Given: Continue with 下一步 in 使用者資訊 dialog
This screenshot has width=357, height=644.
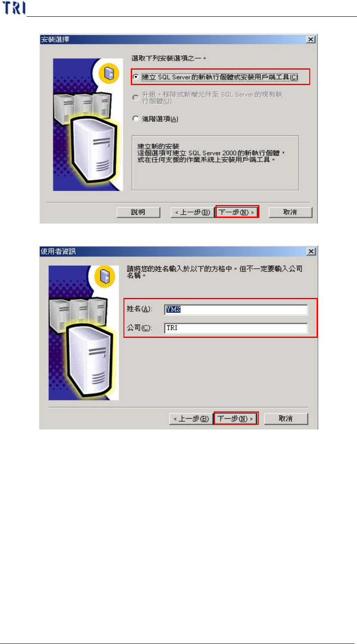Looking at the screenshot, I should [236, 419].
